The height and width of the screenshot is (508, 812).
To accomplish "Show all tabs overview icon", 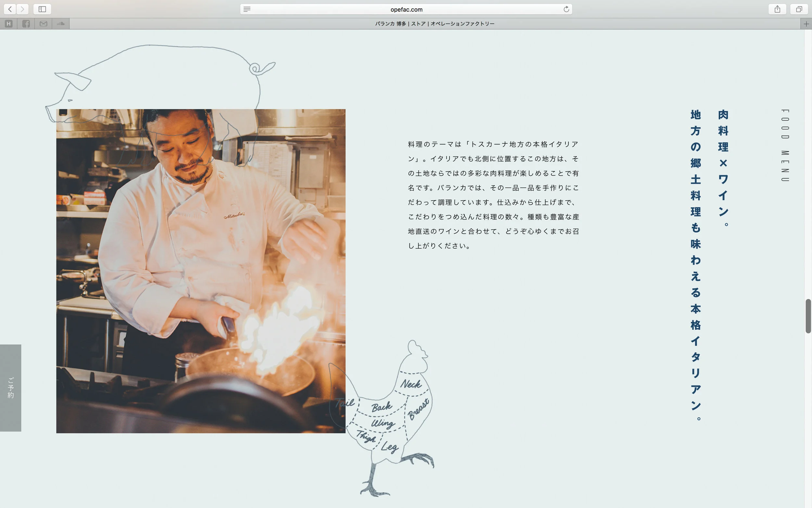I will 799,9.
